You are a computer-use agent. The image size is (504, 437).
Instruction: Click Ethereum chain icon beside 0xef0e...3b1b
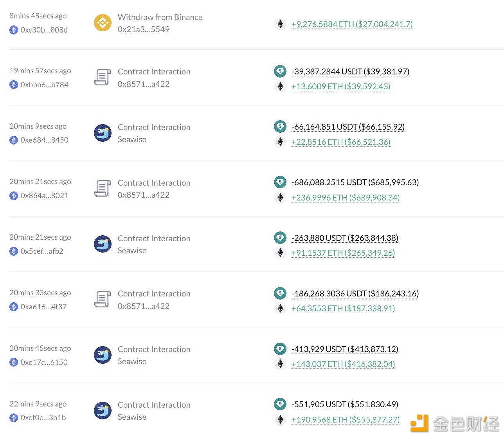pos(14,418)
